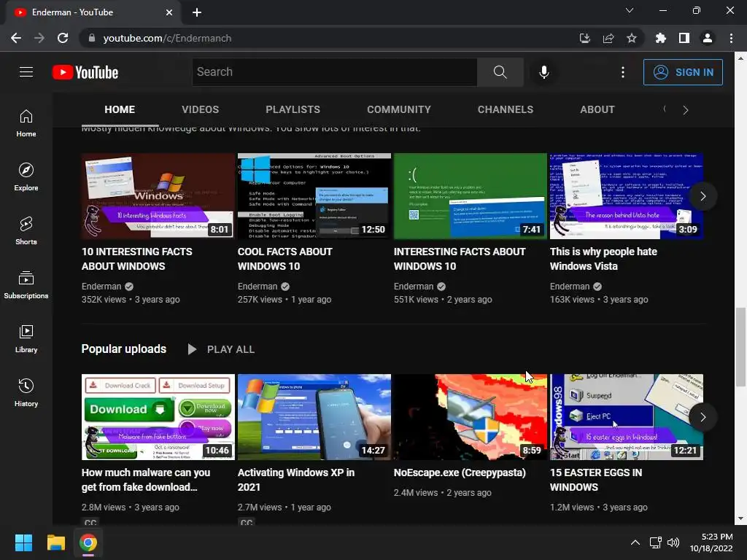
Task: Switch to the HOME tab
Action: [120, 109]
